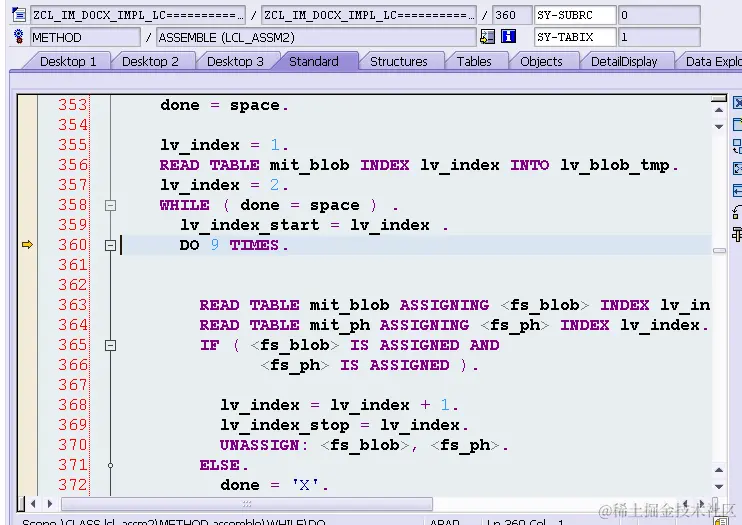Go to the Tables tab
The width and height of the screenshot is (742, 525).
[474, 62]
